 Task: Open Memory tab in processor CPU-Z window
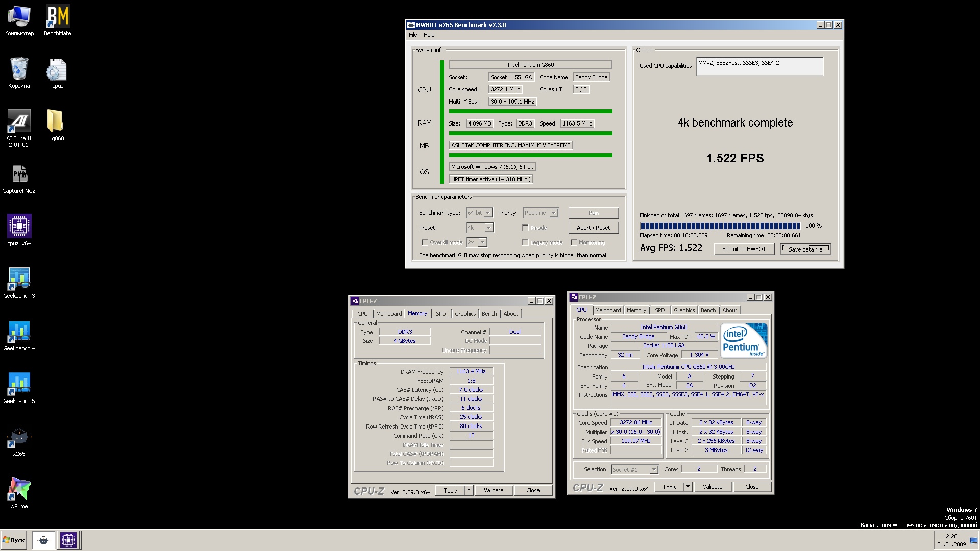[x=636, y=310]
